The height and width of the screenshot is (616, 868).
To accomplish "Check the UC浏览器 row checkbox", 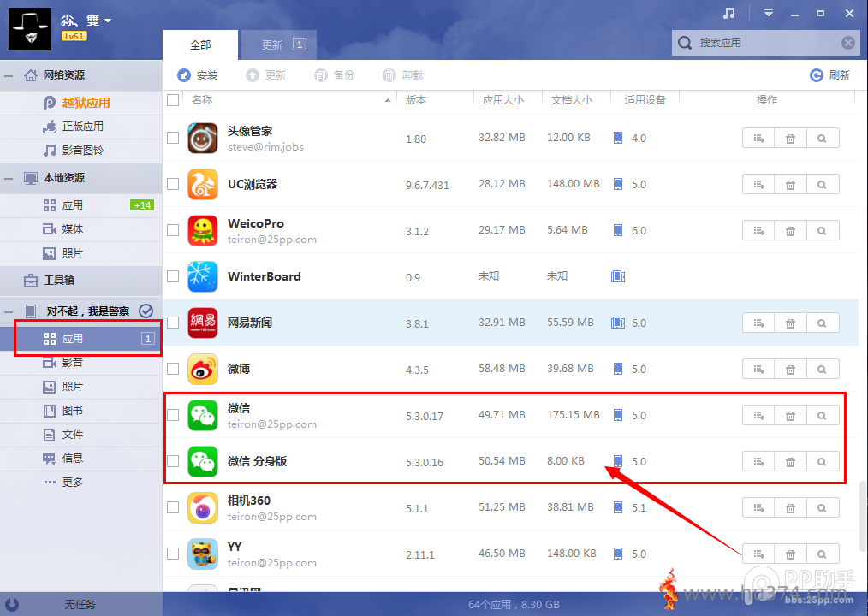I will click(173, 184).
